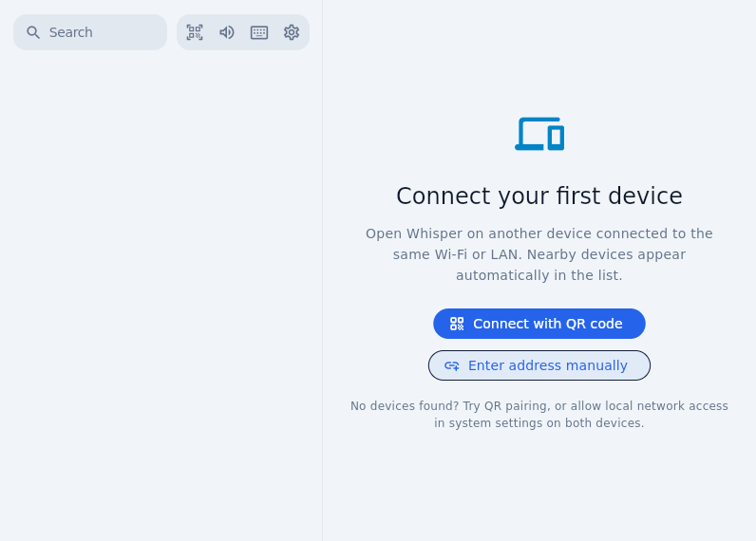
Task: Open settings via the gear icon
Action: (x=292, y=32)
